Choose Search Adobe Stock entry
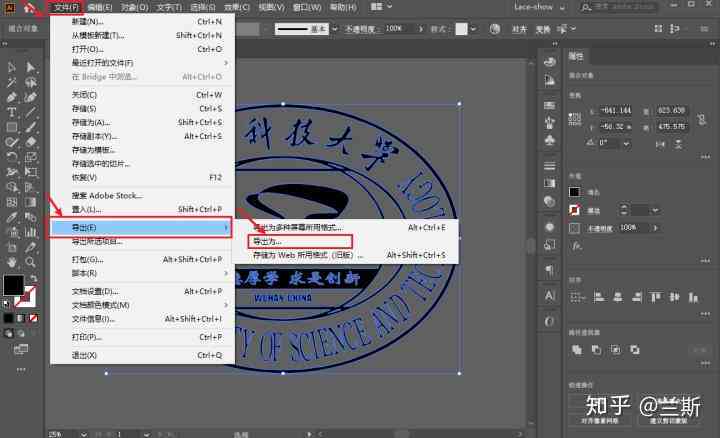The width and height of the screenshot is (720, 438). (142, 196)
